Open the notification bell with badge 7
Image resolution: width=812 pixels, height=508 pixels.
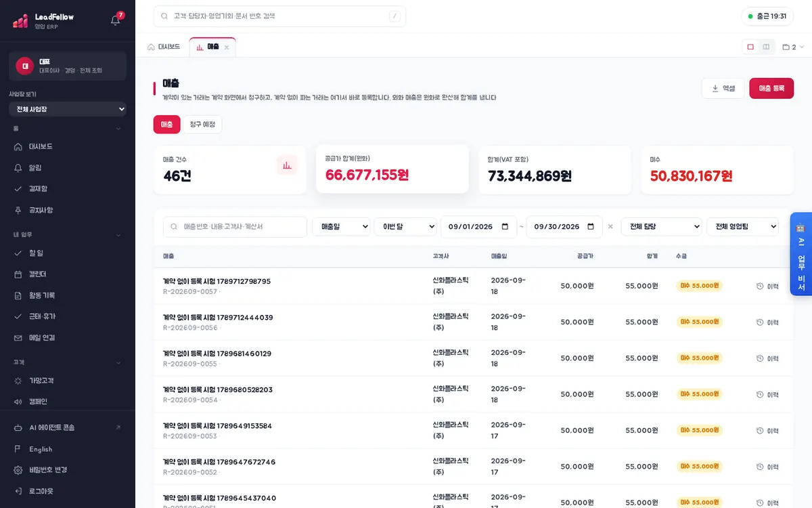pos(116,20)
